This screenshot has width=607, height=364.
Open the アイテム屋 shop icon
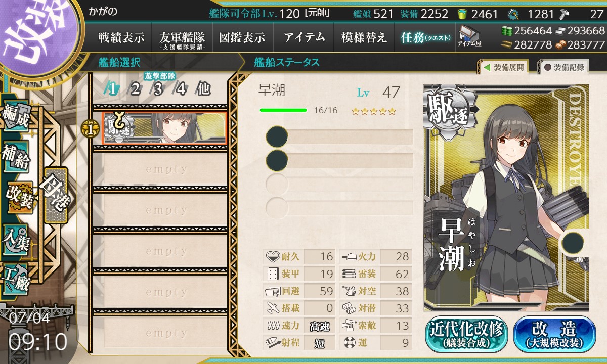(x=469, y=36)
